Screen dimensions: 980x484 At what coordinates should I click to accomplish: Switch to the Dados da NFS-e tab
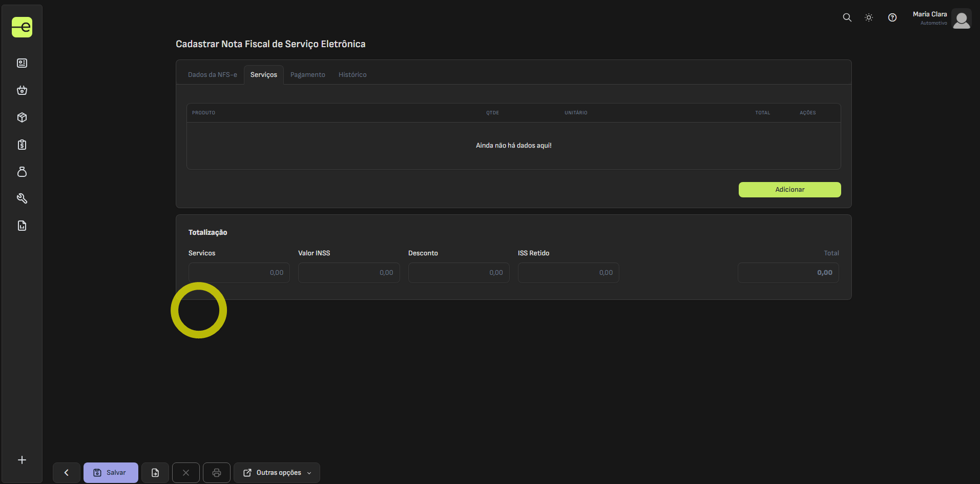[x=212, y=75]
